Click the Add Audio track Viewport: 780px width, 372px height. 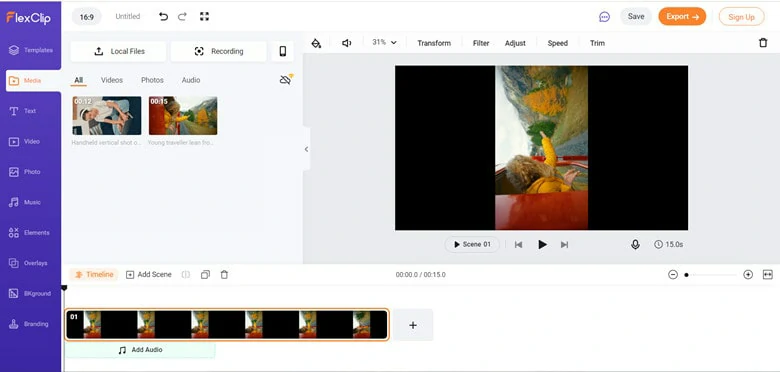point(140,350)
